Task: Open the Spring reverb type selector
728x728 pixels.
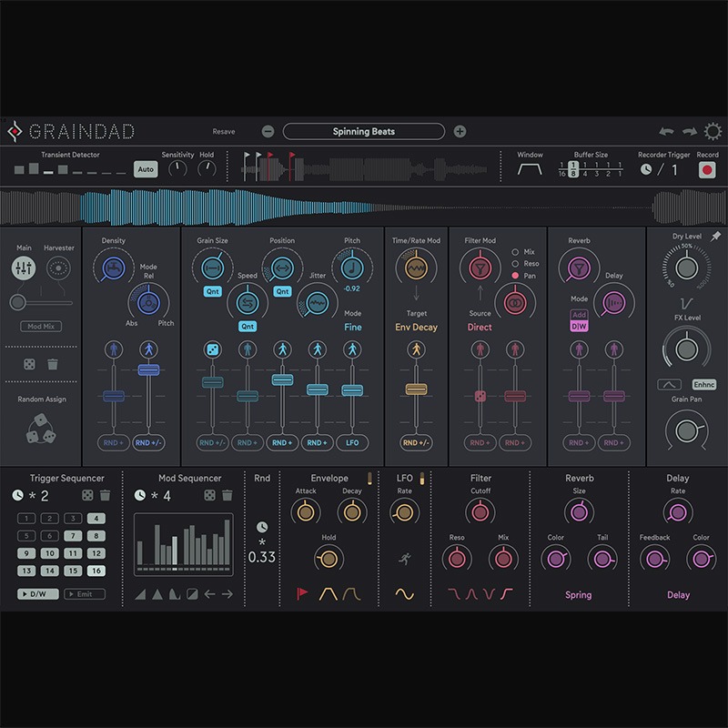Action: click(x=579, y=595)
